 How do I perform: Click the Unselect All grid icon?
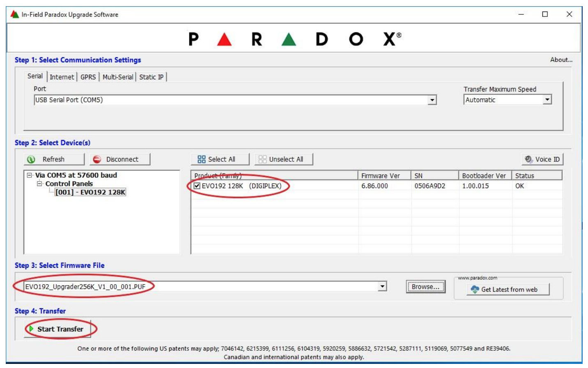[263, 159]
